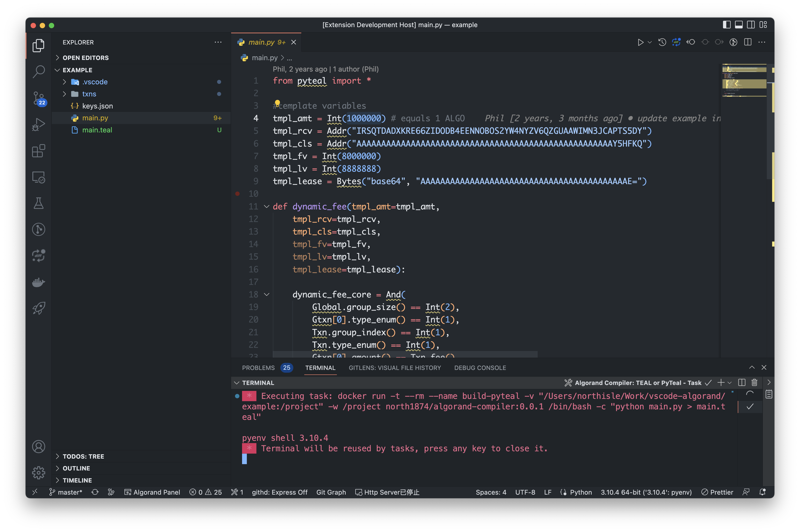Open the Testing flask icon

coord(38,203)
